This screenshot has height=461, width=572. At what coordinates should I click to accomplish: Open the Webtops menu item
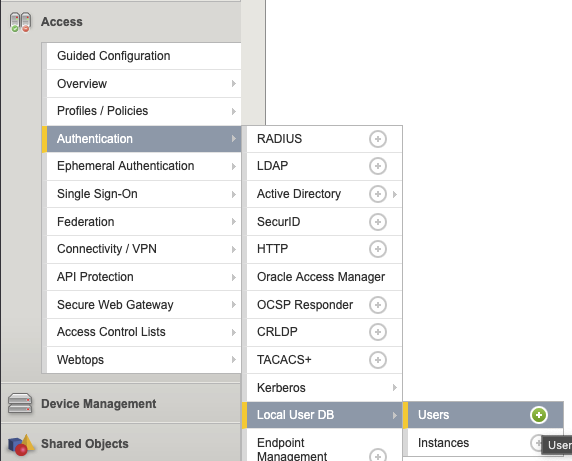click(x=144, y=360)
